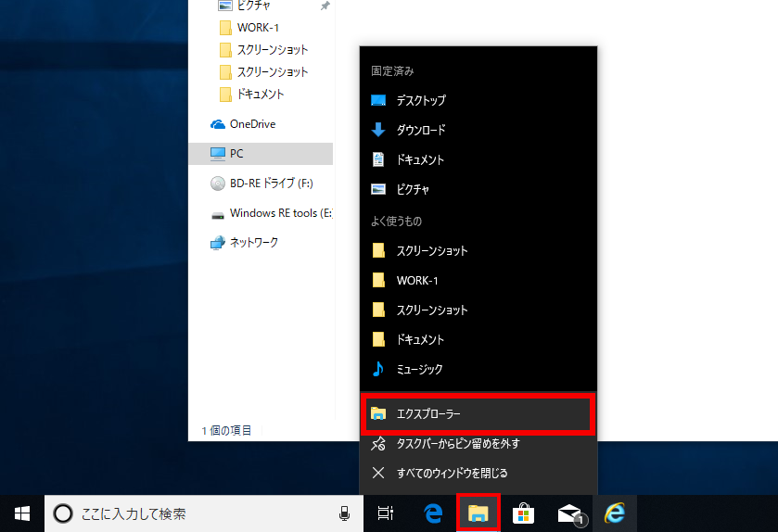Select BD-RE ドライブ (F:) in the navigation pane
This screenshot has width=778, height=532.
(261, 184)
